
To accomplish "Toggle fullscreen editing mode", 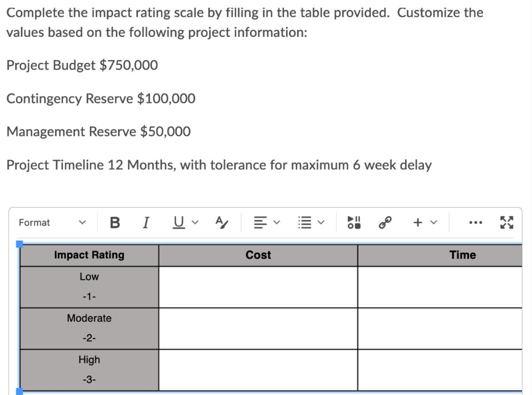I will [x=506, y=222].
